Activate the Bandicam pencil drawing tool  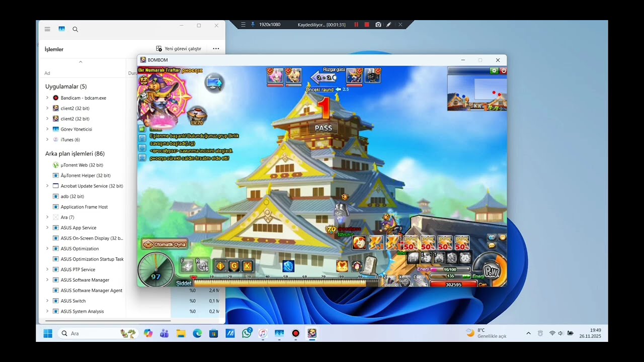click(x=389, y=25)
